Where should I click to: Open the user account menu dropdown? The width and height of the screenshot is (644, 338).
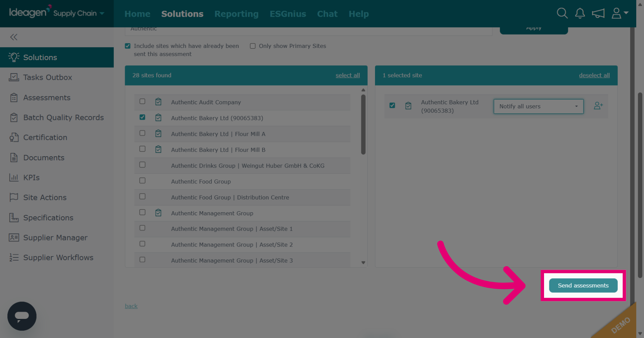tap(620, 13)
